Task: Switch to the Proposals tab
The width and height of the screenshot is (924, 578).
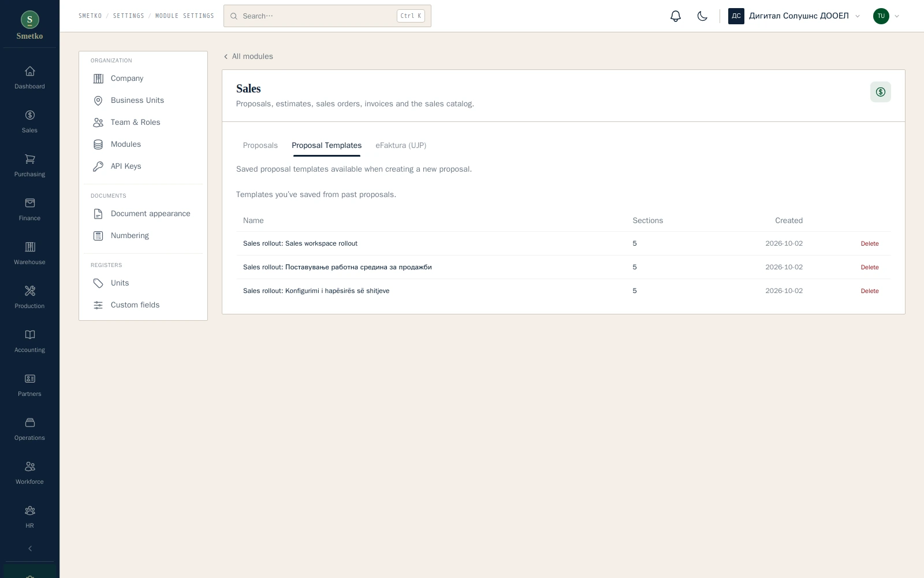Action: (260, 146)
